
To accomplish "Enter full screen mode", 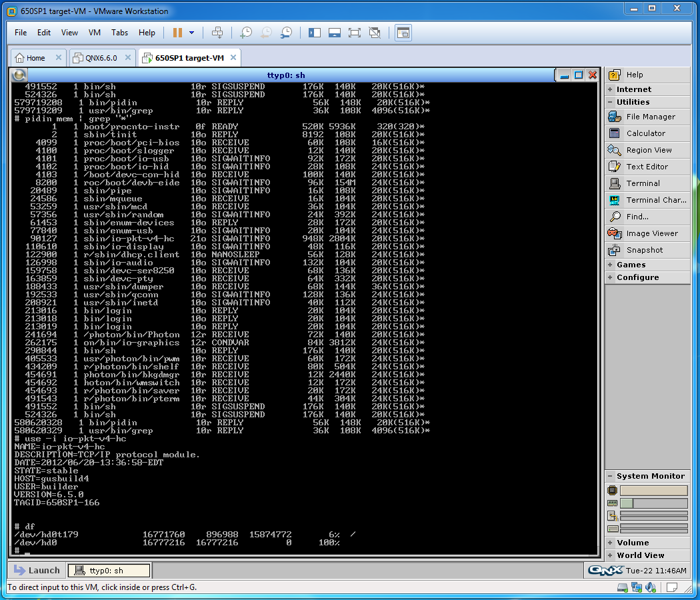I will [355, 33].
